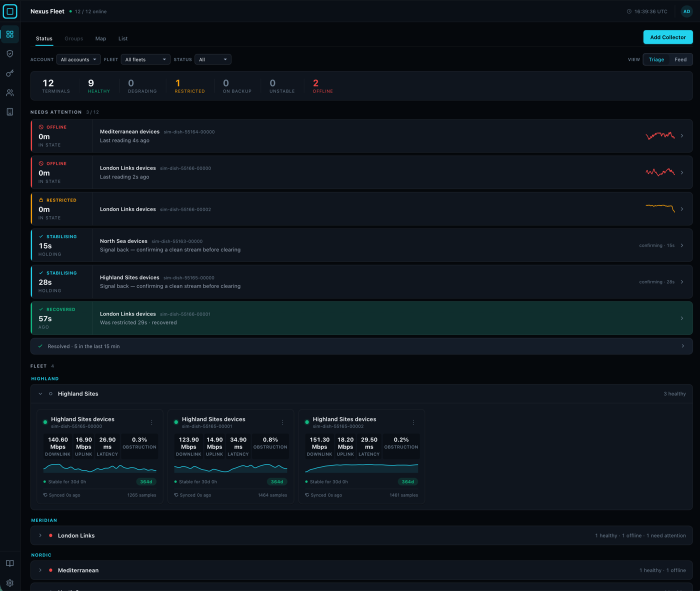This screenshot has height=591, width=700.
Task: Click the check icon beside RECOVERED status
Action: point(41,309)
